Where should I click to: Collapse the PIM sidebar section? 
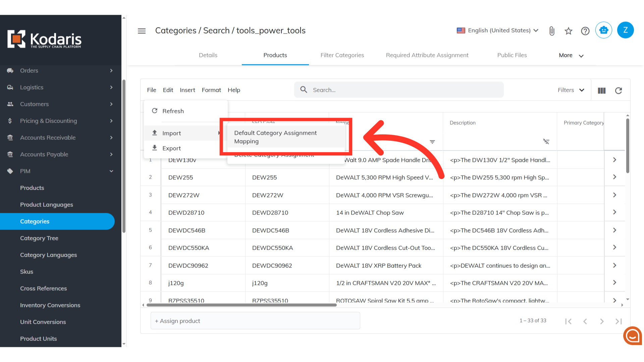(111, 171)
